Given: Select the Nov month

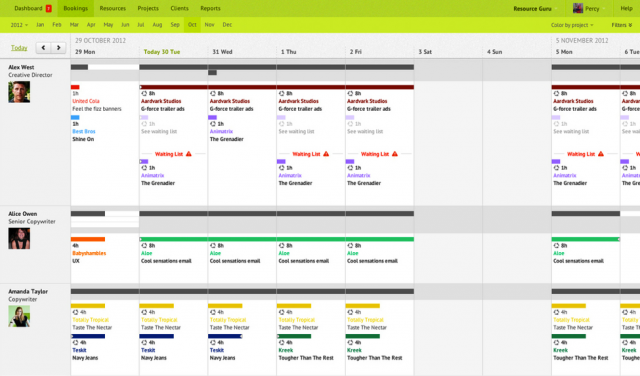Looking at the screenshot, I should [x=209, y=25].
